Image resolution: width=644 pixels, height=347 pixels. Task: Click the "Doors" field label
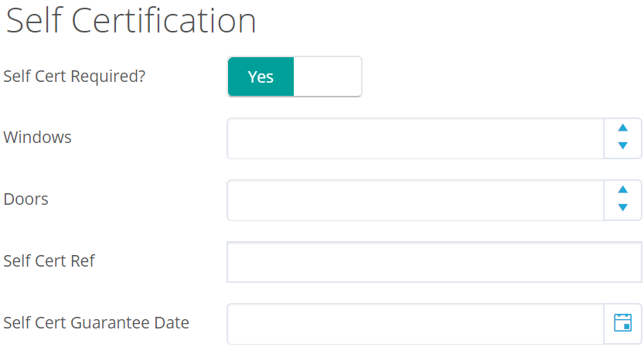pos(26,199)
